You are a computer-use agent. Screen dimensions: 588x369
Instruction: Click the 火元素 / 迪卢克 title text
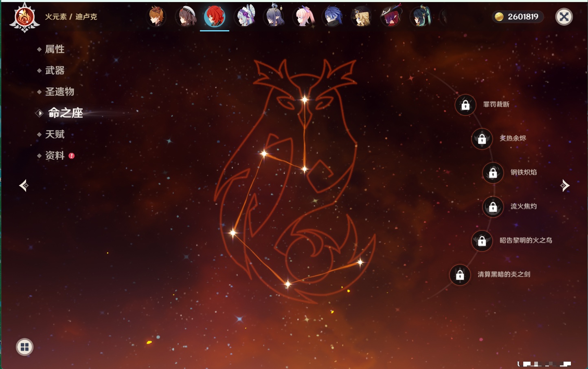71,17
